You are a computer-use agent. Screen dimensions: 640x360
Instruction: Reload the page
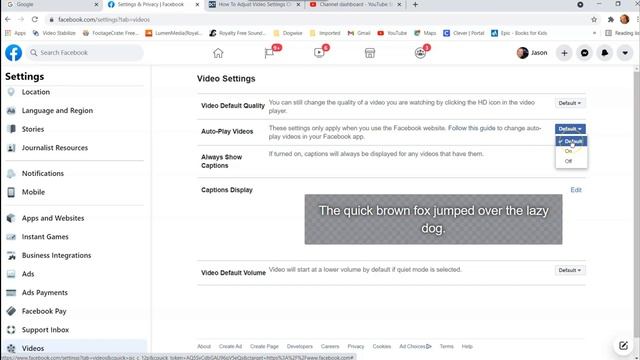click(x=35, y=19)
